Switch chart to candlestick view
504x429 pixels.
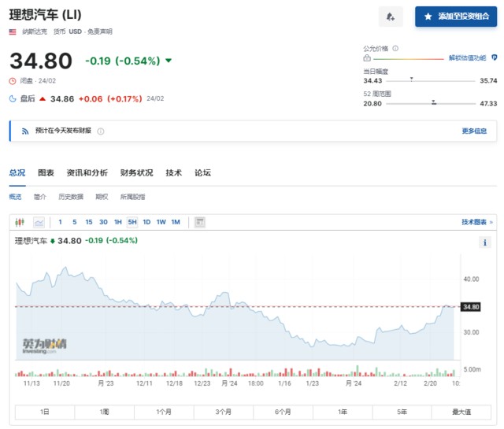[21, 222]
